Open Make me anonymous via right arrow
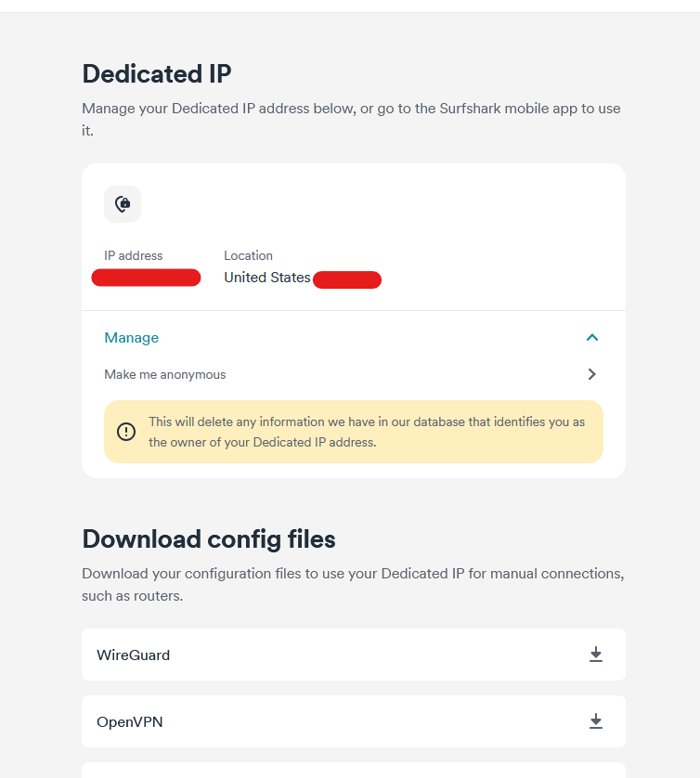The image size is (700, 778). 592,374
